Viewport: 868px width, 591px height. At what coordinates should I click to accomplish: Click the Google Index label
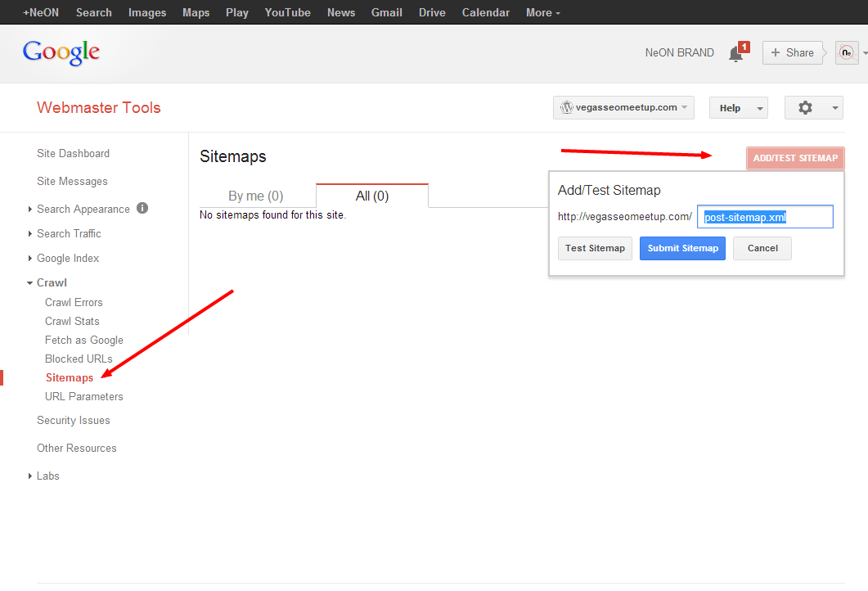click(68, 258)
